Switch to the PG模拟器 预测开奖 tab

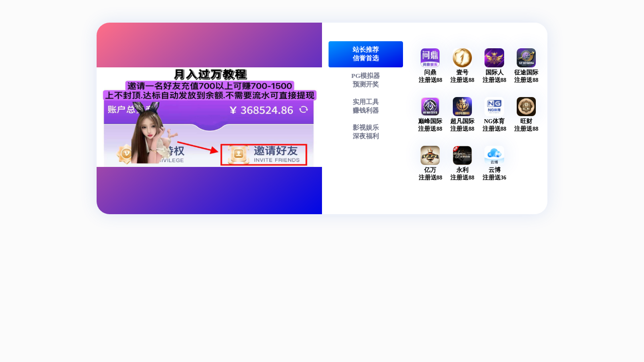coord(366,80)
